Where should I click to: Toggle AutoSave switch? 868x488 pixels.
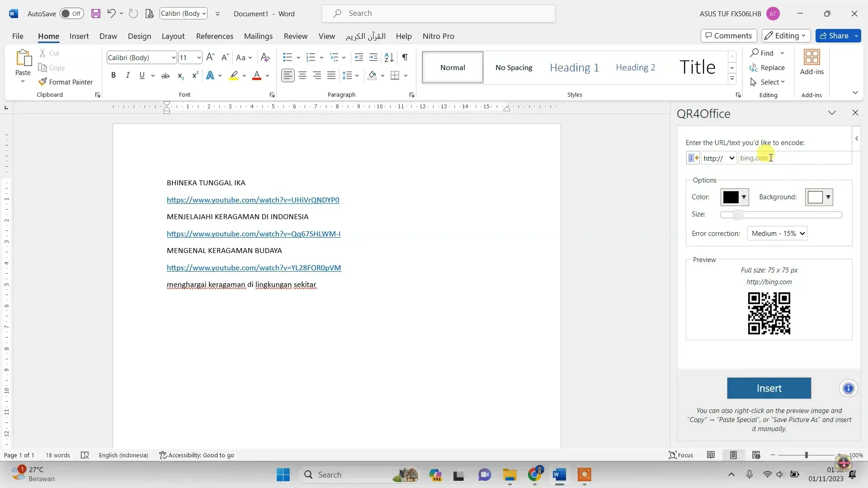pos(72,14)
